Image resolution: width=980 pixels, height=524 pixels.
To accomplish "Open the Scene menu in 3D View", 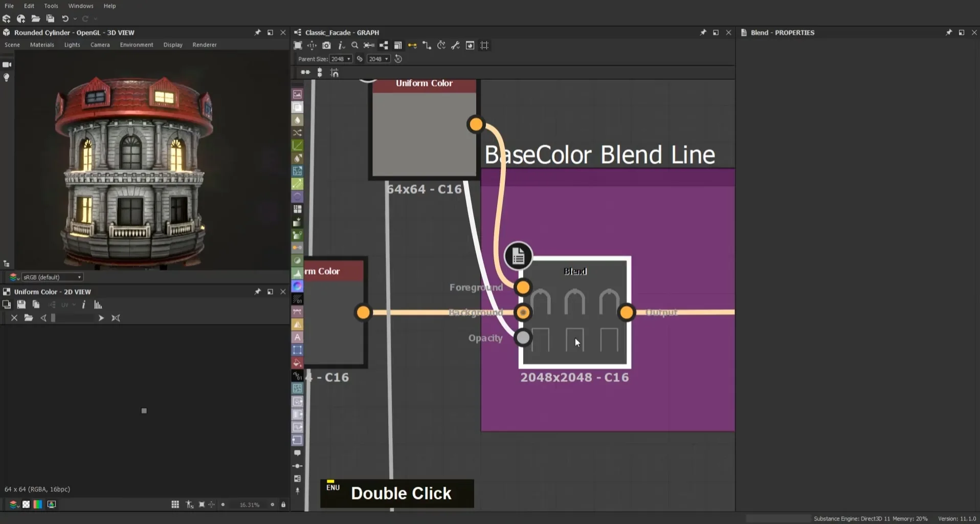I will (x=12, y=45).
